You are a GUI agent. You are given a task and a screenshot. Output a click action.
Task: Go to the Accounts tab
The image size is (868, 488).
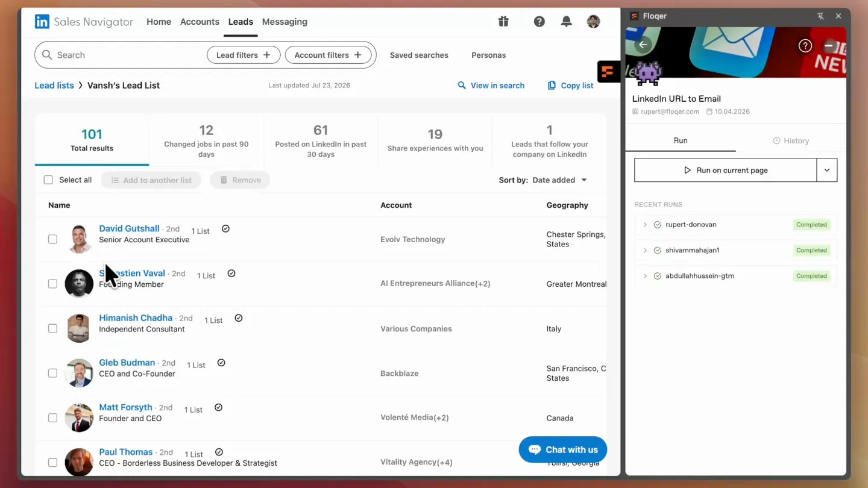(x=200, y=22)
